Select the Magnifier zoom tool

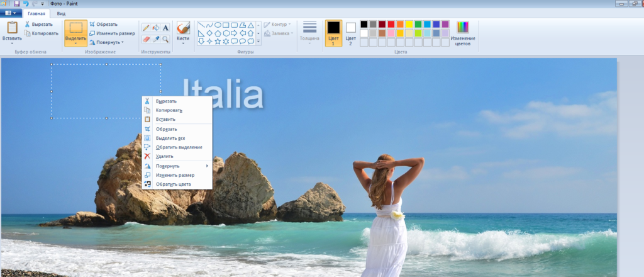tap(165, 39)
